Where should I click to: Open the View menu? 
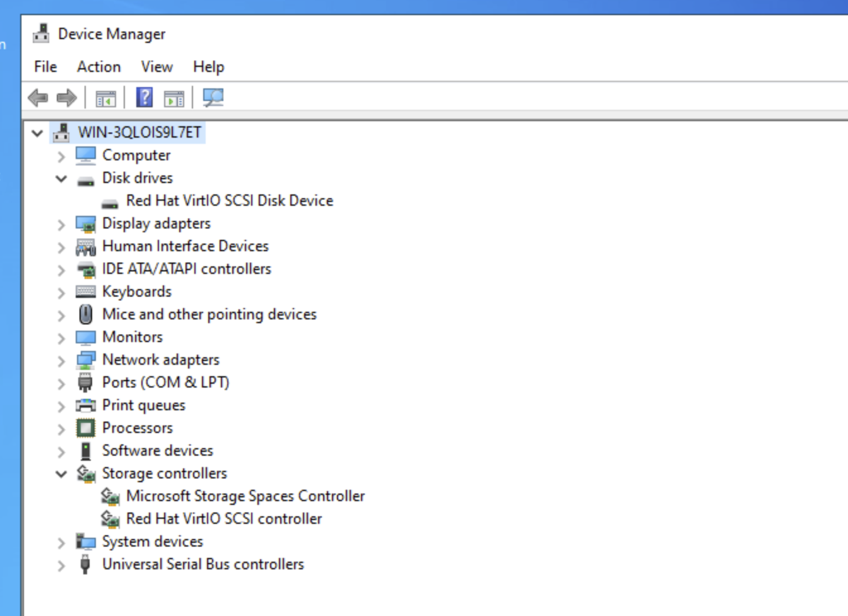pos(156,67)
